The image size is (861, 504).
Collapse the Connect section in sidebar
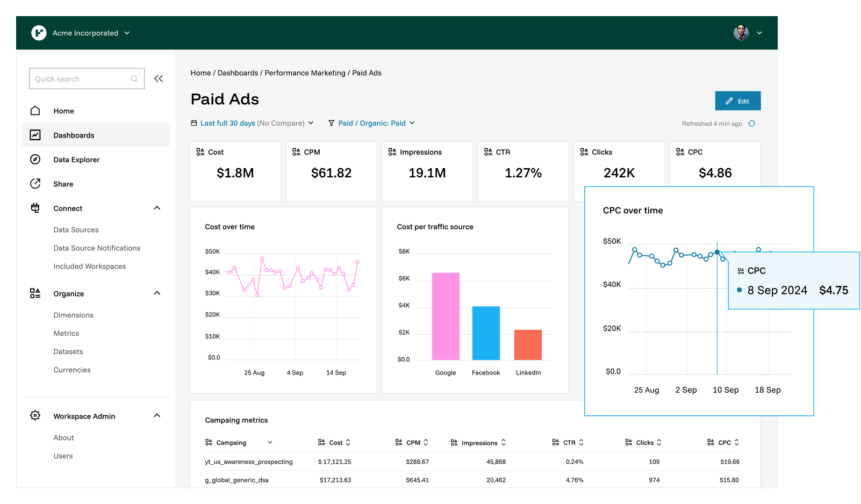point(157,208)
